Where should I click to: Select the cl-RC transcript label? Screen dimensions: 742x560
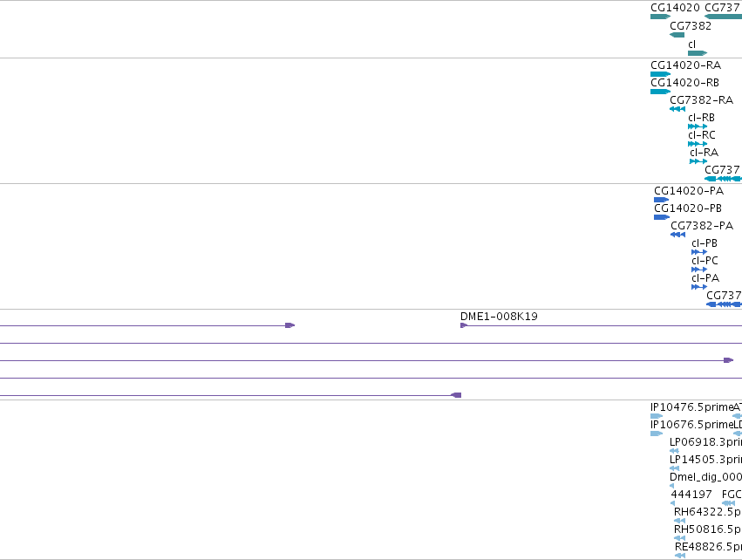coord(702,135)
